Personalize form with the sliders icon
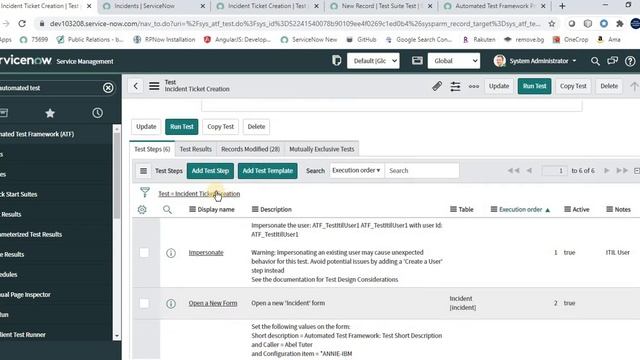The image size is (640, 360). click(x=455, y=86)
